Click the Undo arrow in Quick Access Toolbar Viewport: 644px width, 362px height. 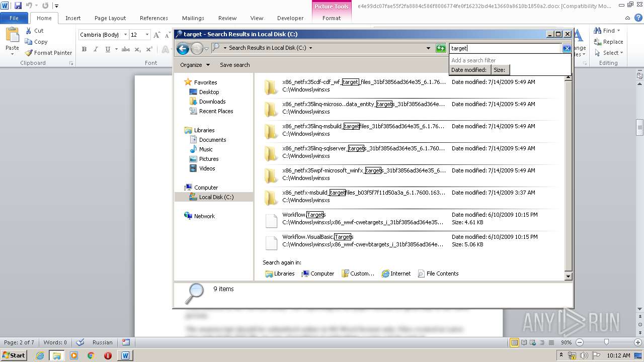(x=29, y=6)
